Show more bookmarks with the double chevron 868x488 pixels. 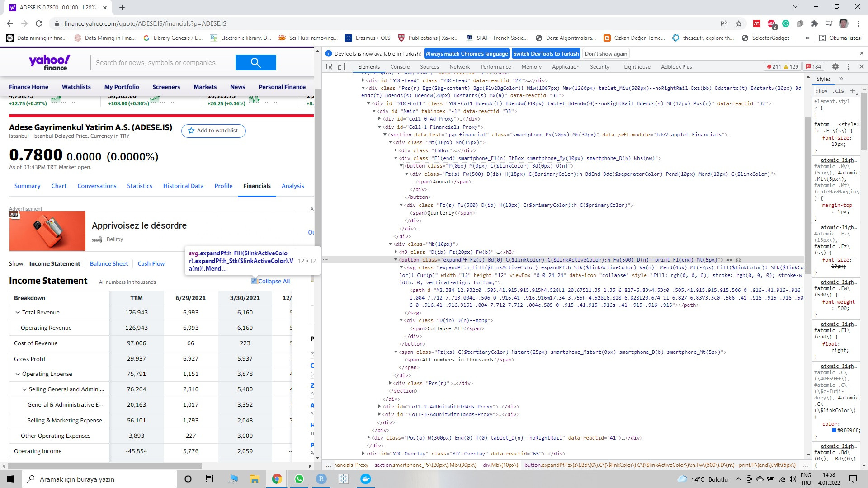pos(807,38)
